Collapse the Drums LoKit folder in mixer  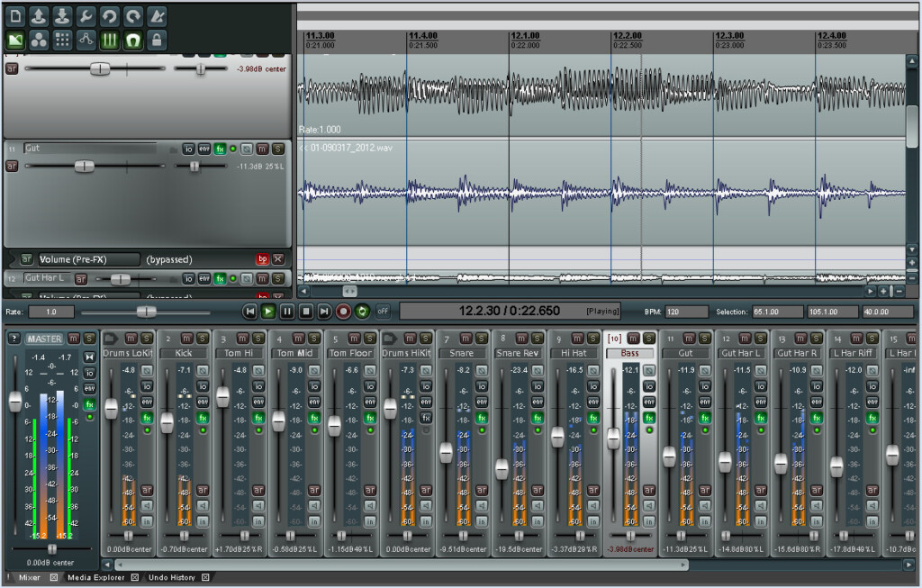tap(111, 338)
